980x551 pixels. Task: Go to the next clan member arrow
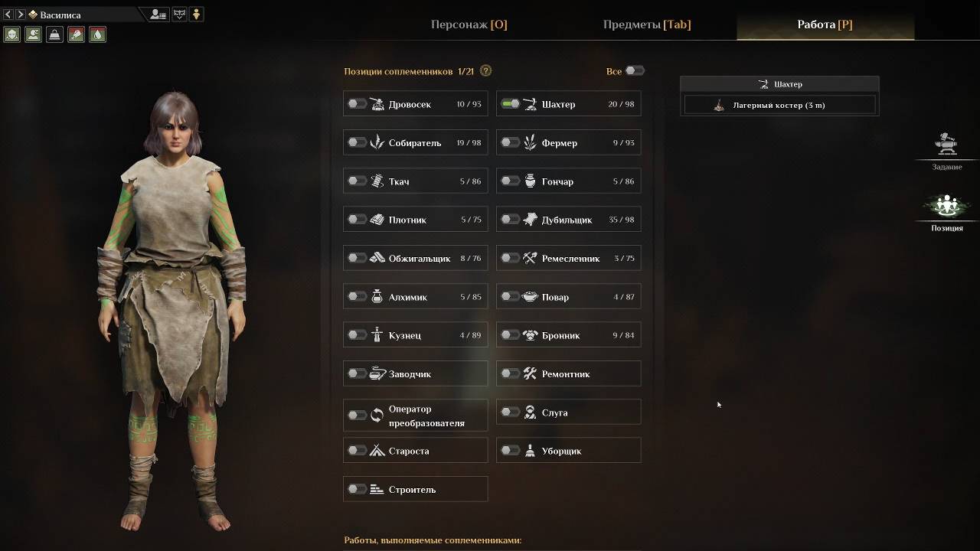21,15
